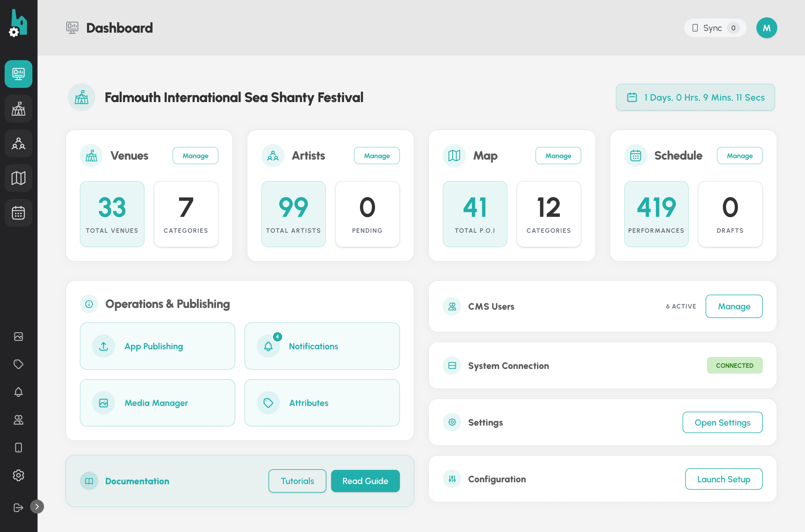The width and height of the screenshot is (805, 532).
Task: Click the Documentation book icon
Action: (x=89, y=481)
